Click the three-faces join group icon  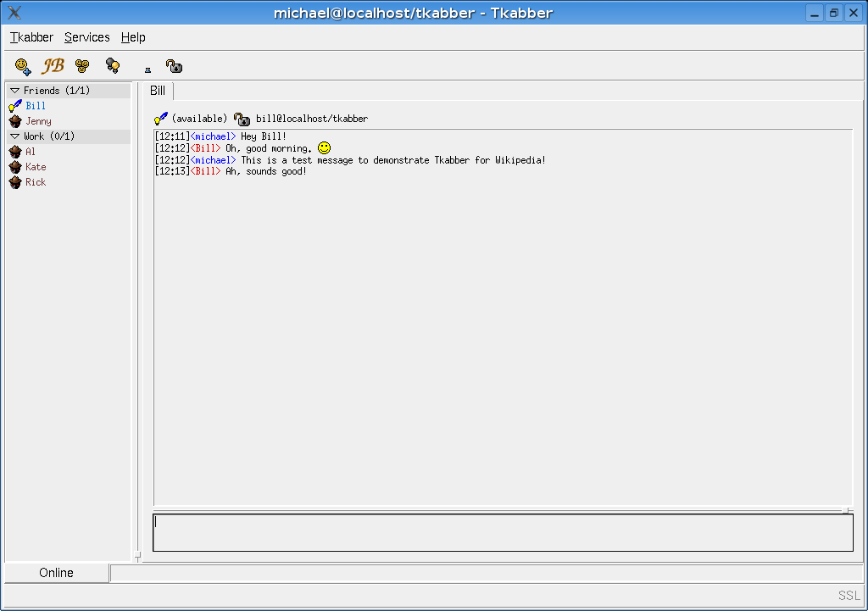(82, 66)
